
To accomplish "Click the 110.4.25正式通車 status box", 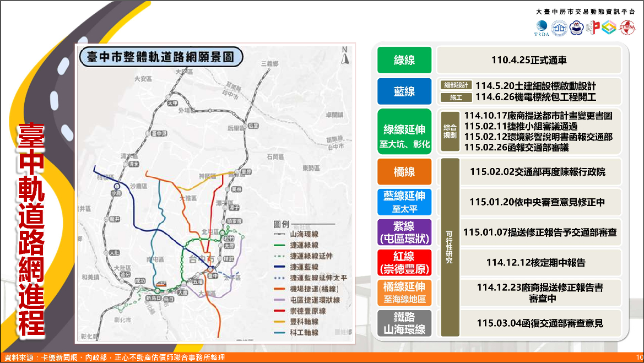I will [529, 60].
